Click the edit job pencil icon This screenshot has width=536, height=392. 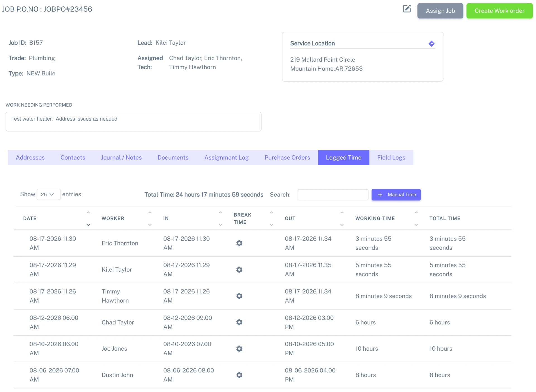coord(407,9)
